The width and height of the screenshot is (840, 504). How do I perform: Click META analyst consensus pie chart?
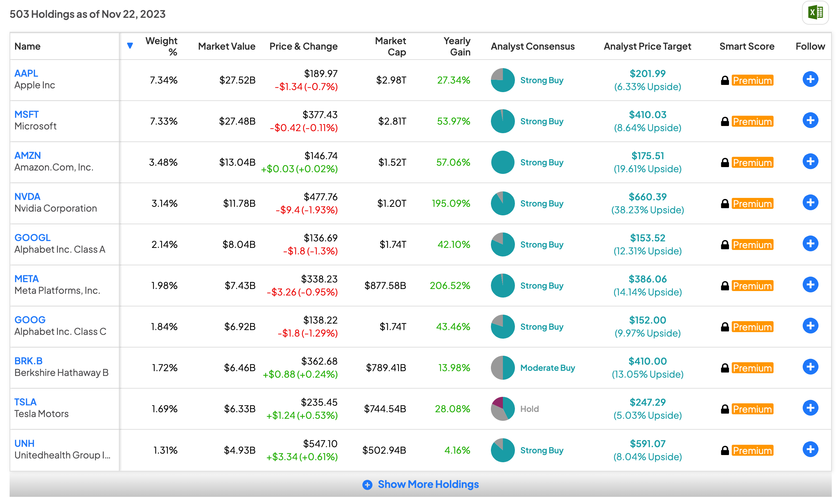pos(503,286)
